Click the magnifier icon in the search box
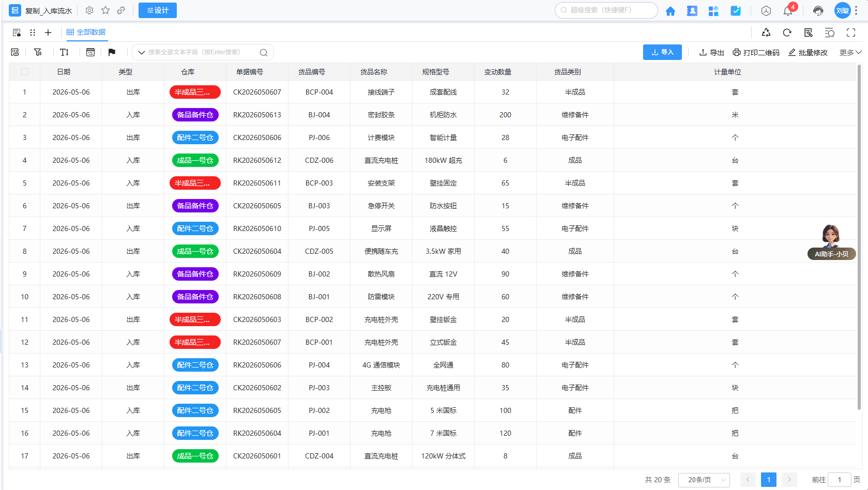868x490 pixels. point(264,52)
